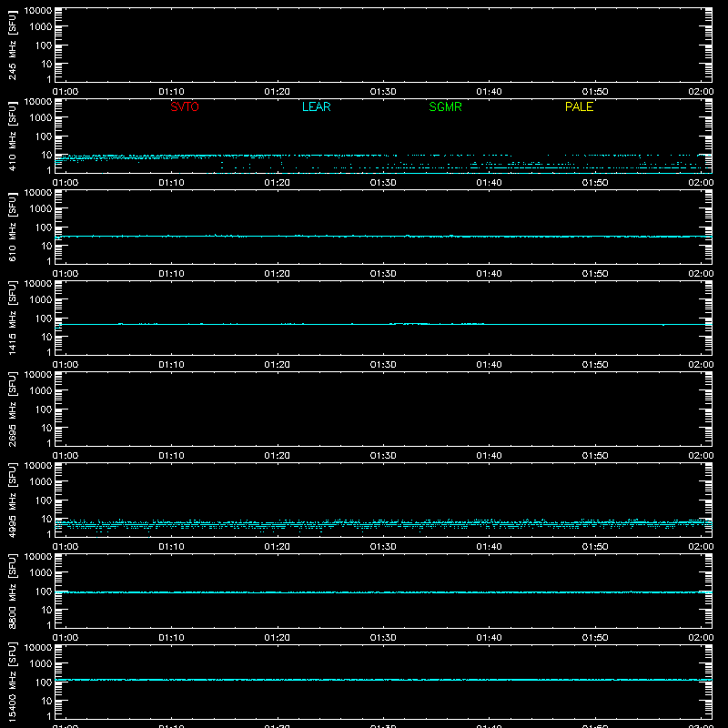This screenshot has width=728, height=728.
Task: Select the cyan LEAR station label
Action: pos(316,106)
